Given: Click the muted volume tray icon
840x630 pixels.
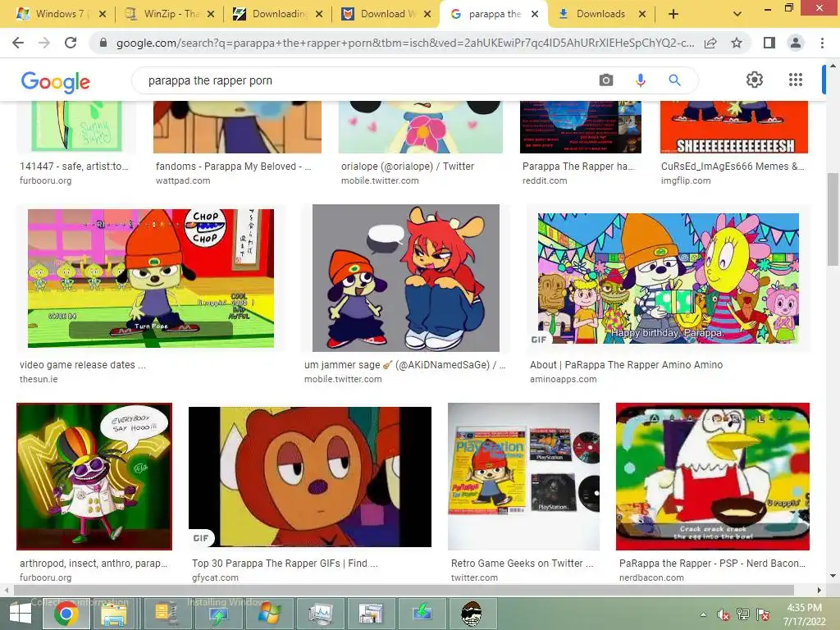Looking at the screenshot, I should click(x=724, y=615).
